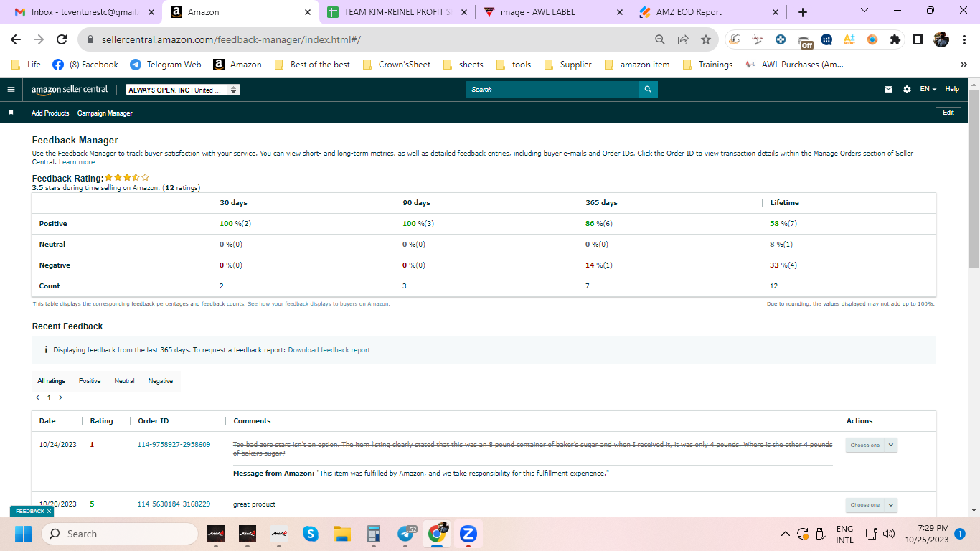Click Download feedback report link
The height and width of the screenshot is (551, 980).
[x=329, y=350]
